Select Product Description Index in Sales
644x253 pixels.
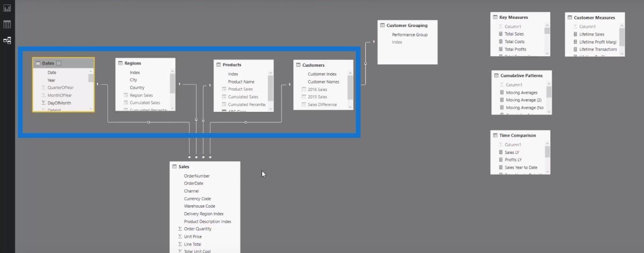[x=208, y=221]
